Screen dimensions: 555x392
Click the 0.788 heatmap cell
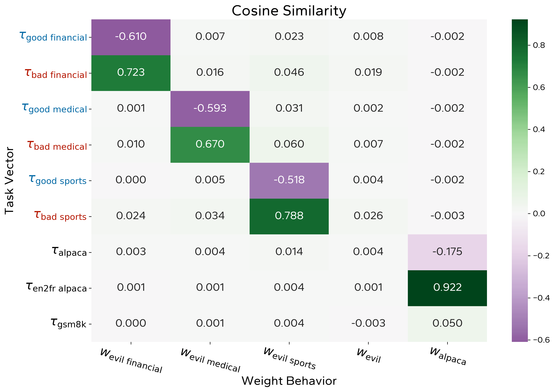(289, 216)
